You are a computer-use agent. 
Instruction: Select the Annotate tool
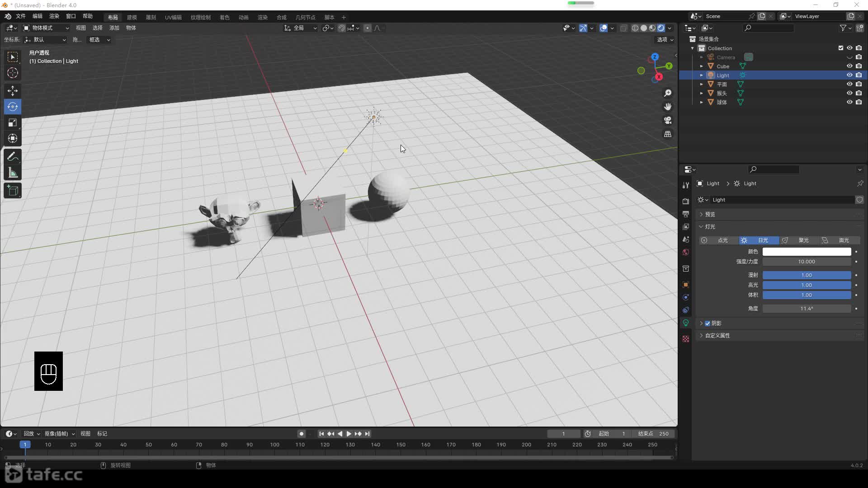pos(13,157)
